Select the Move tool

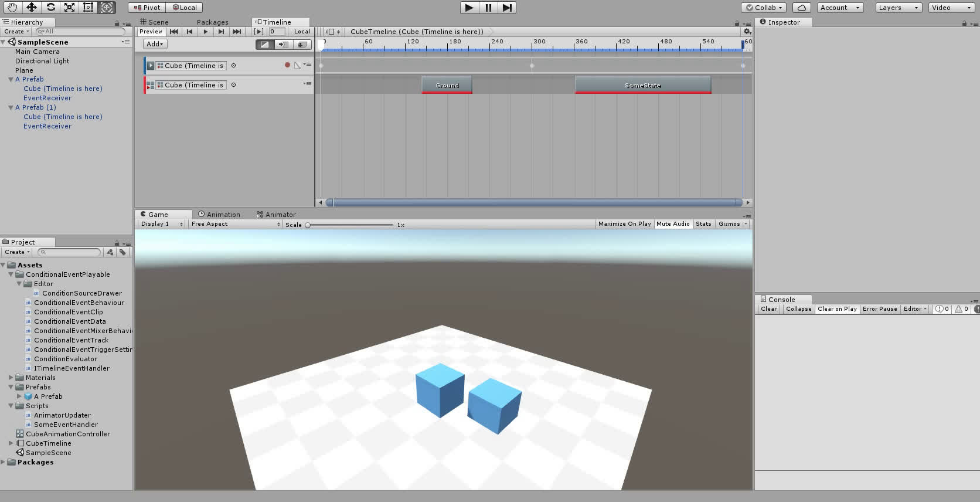tap(32, 8)
